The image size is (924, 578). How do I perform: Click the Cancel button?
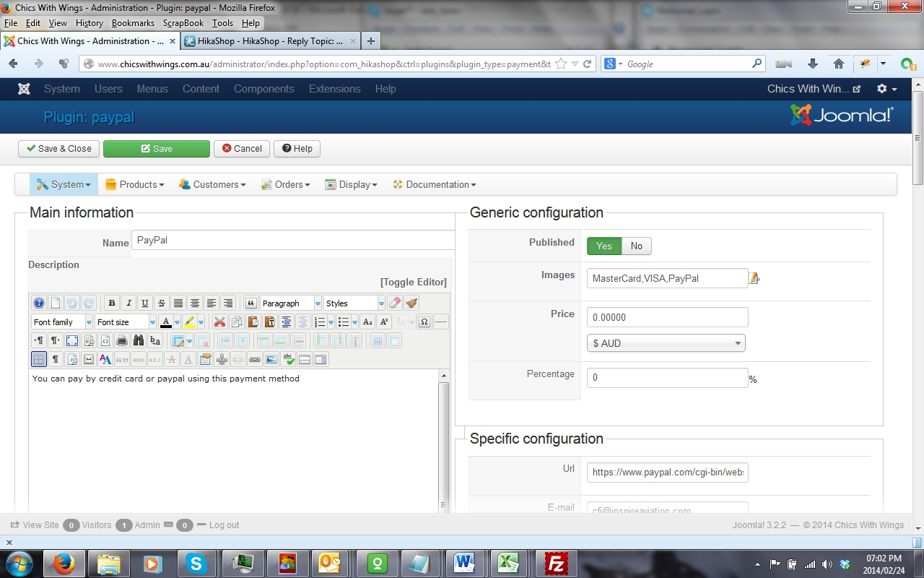(242, 149)
